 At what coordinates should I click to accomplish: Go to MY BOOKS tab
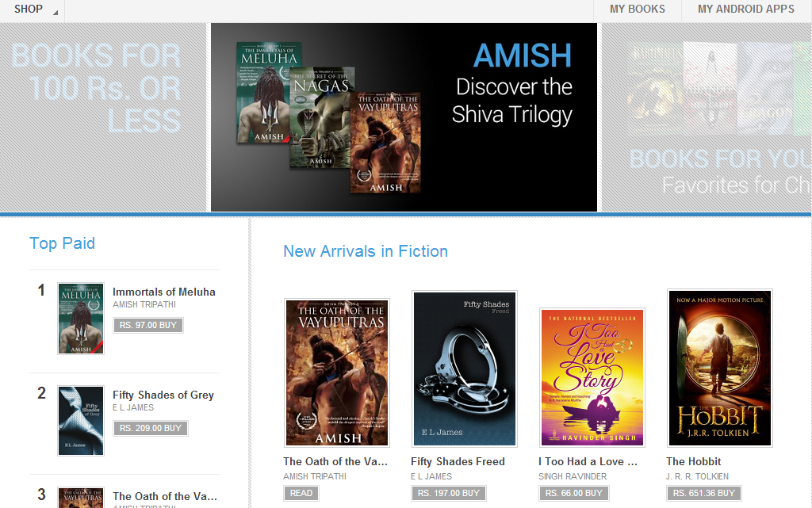click(x=637, y=10)
